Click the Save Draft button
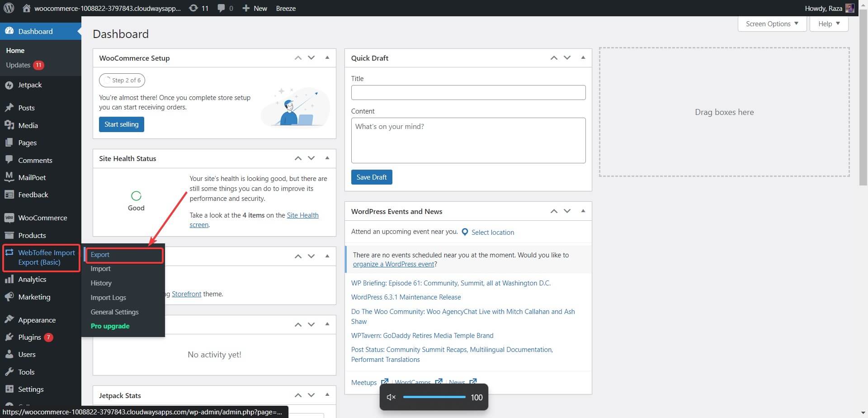 (x=372, y=177)
